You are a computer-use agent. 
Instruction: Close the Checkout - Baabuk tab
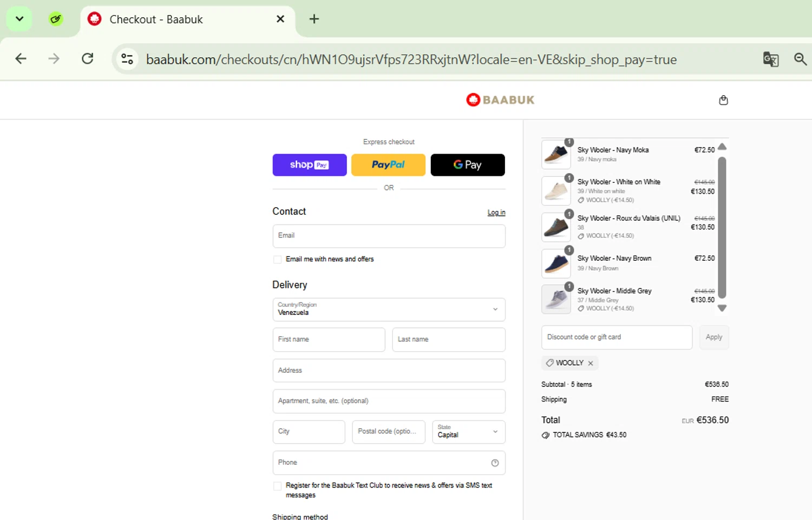point(280,19)
